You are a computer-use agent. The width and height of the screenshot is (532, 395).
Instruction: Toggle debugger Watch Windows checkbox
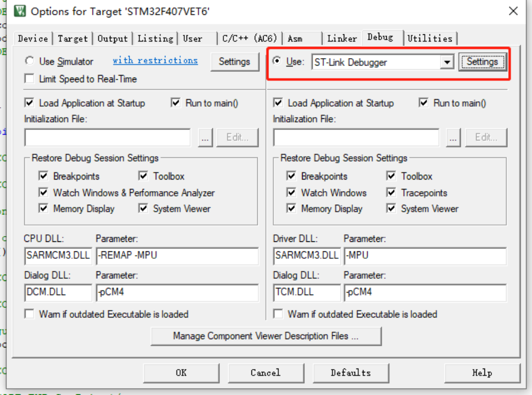click(292, 193)
